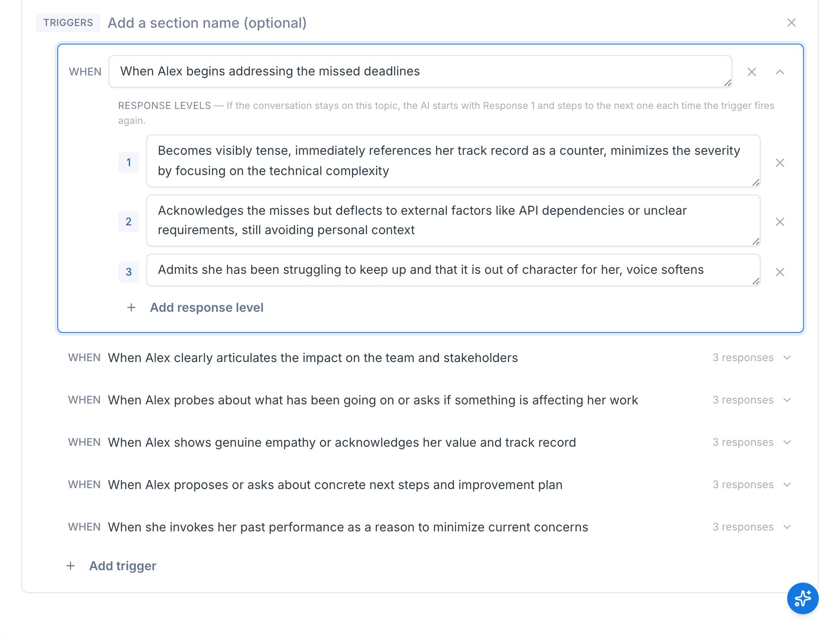The width and height of the screenshot is (840, 635).
Task: Expand the concrete next steps trigger
Action: point(787,485)
